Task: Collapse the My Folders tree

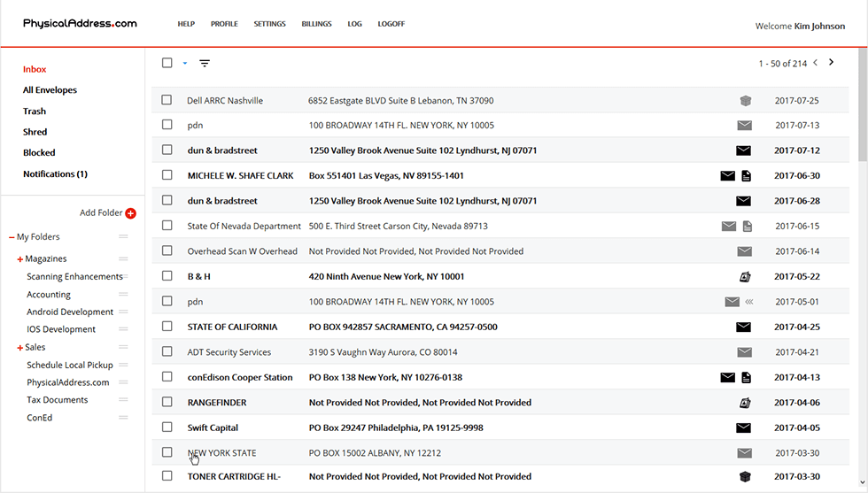Action: pos(12,237)
